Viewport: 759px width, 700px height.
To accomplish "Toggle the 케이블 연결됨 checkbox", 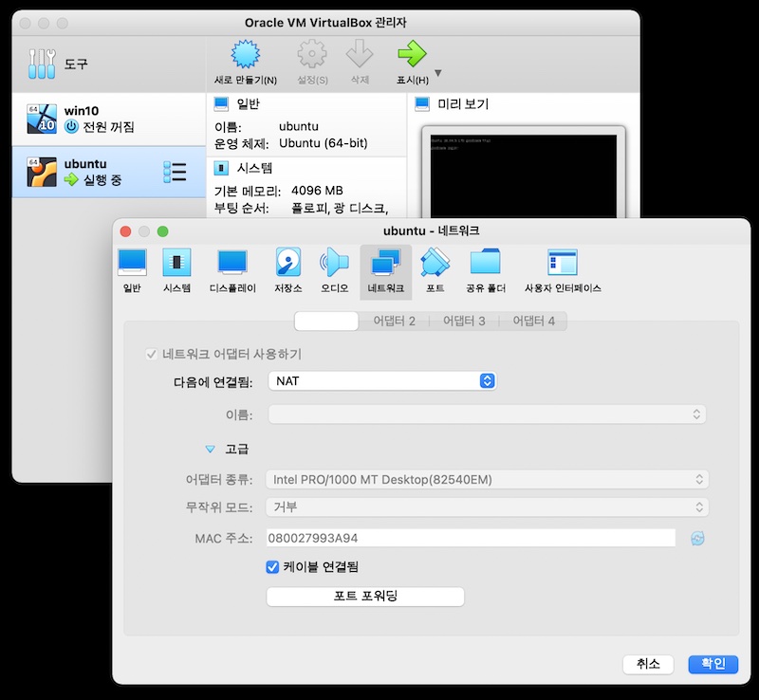I will [272, 567].
